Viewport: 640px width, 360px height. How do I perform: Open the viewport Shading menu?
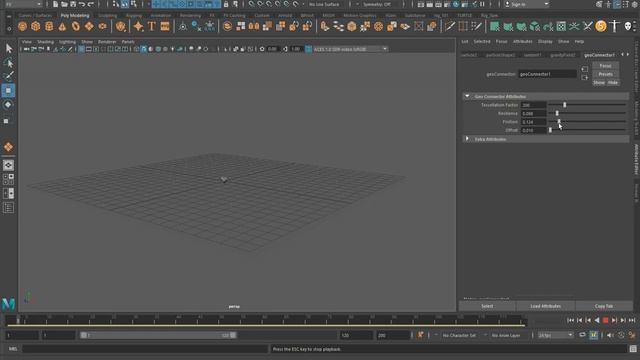click(45, 42)
